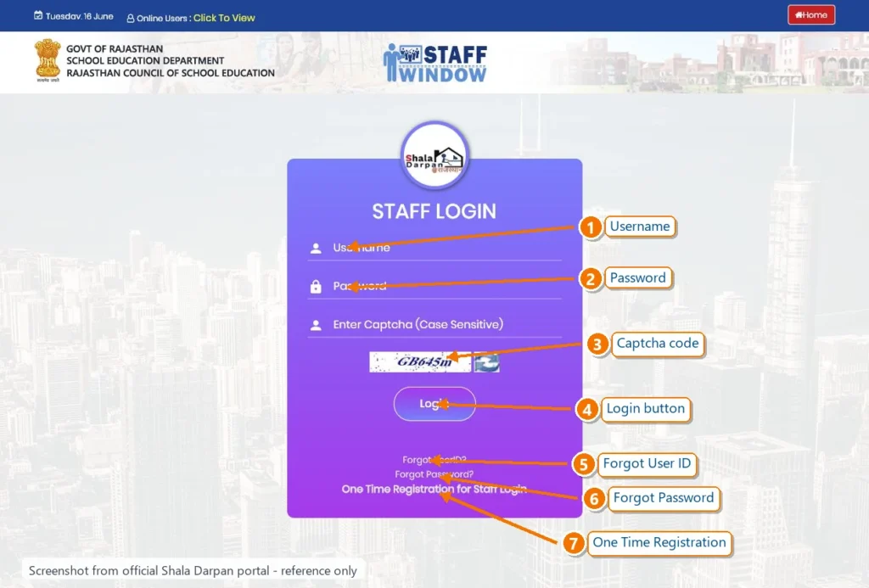Image resolution: width=869 pixels, height=588 pixels.
Task: Open the Forgot Password link
Action: coord(434,474)
